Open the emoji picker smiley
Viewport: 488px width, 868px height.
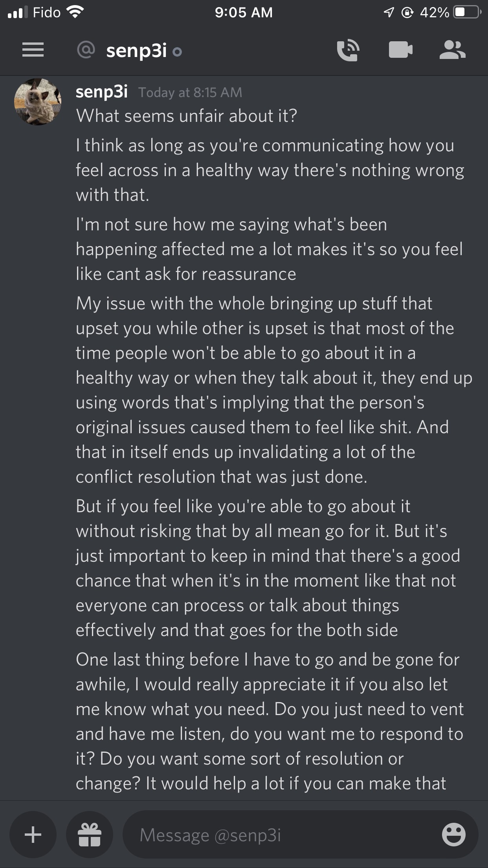click(453, 835)
